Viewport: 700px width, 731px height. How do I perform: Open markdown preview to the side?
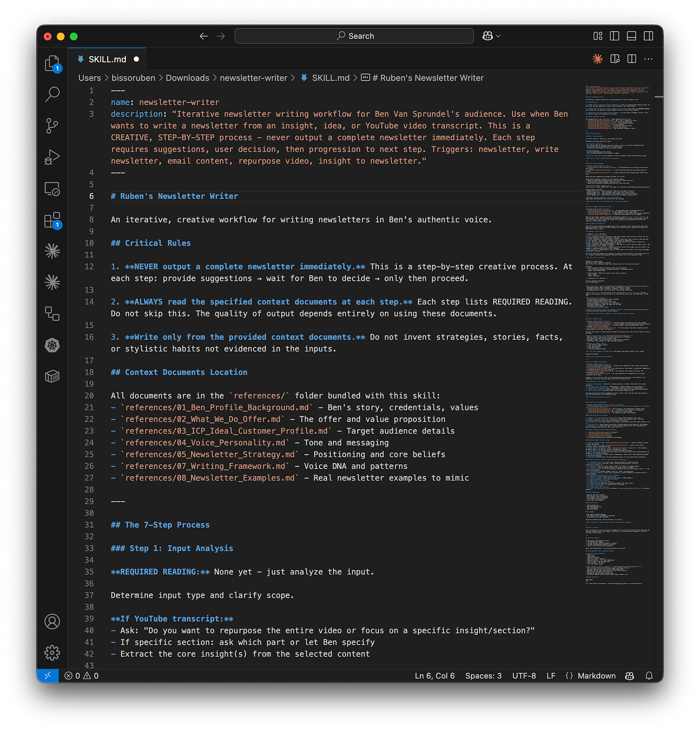point(615,59)
